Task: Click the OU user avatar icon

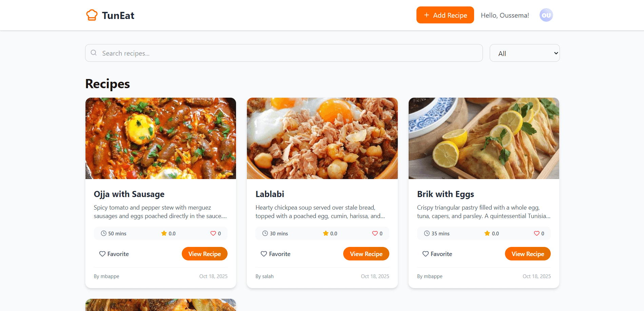Action: tap(546, 15)
